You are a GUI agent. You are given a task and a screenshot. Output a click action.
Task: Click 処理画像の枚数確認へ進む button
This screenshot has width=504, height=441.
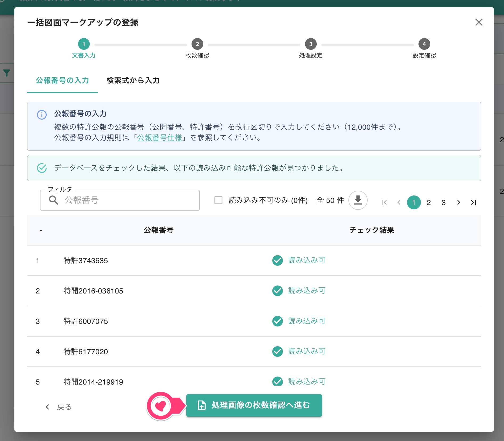[x=254, y=405]
